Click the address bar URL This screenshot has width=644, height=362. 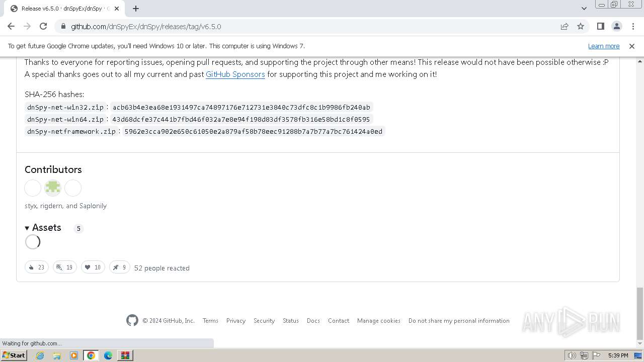146,26
